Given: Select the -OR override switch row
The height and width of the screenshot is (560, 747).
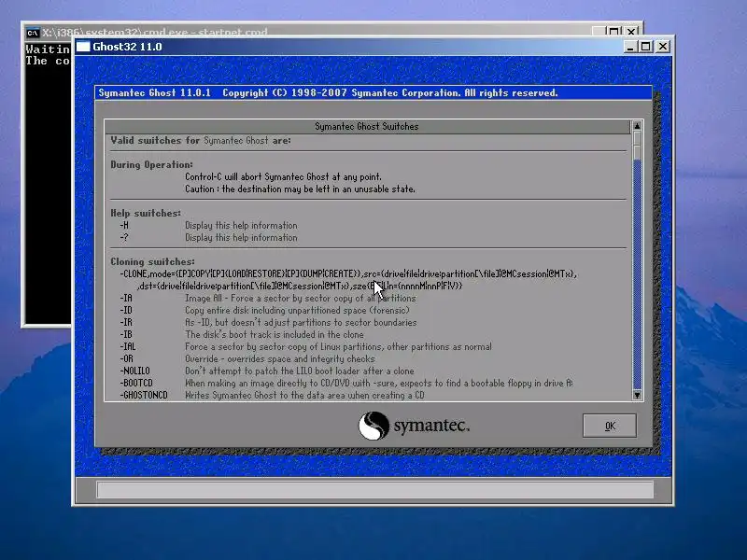Looking at the screenshot, I should [247, 359].
